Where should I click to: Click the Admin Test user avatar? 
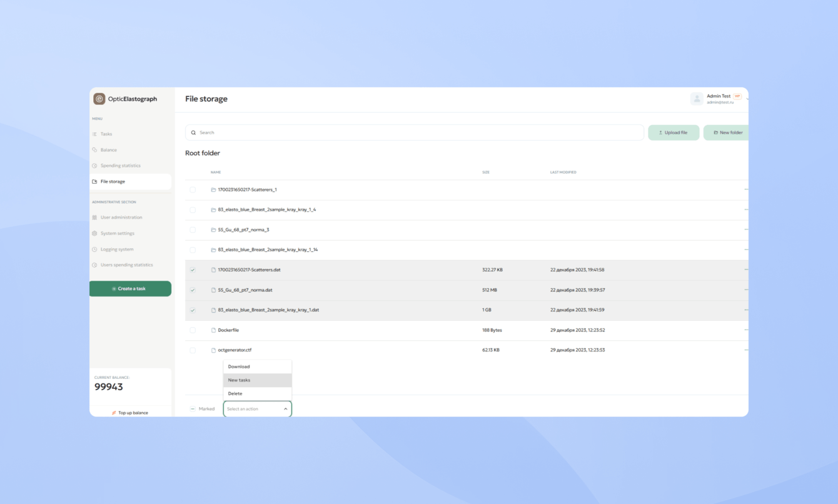696,99
